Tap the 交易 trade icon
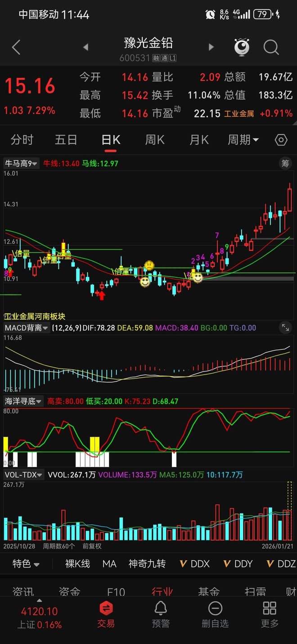Image resolution: width=297 pixels, height=644 pixels. pyautogui.click(x=106, y=615)
